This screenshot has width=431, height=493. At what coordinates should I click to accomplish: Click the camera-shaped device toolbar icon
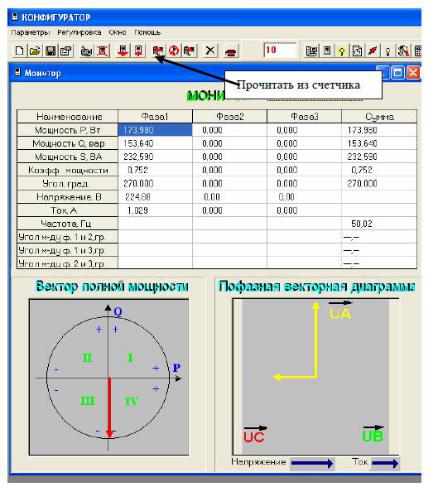pos(87,51)
